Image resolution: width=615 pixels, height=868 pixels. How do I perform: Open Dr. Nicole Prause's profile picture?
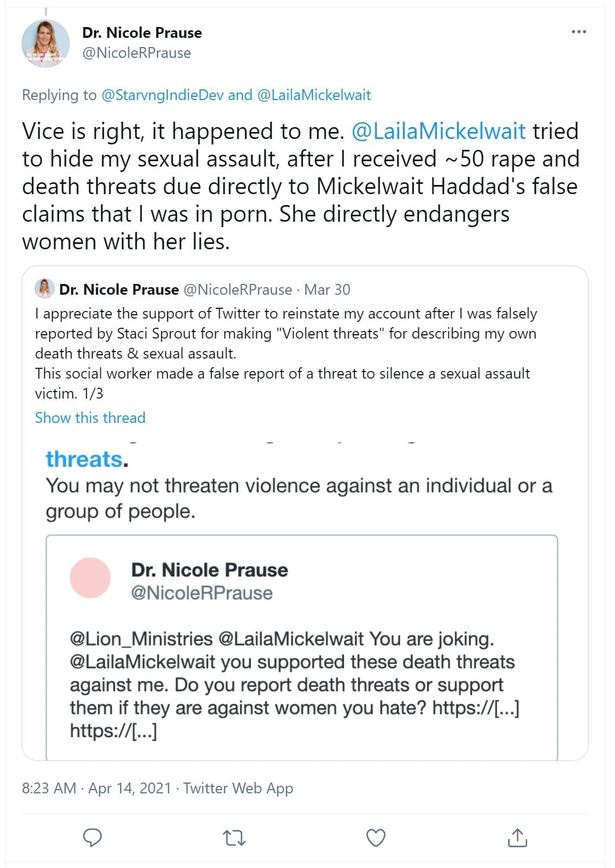[x=45, y=43]
